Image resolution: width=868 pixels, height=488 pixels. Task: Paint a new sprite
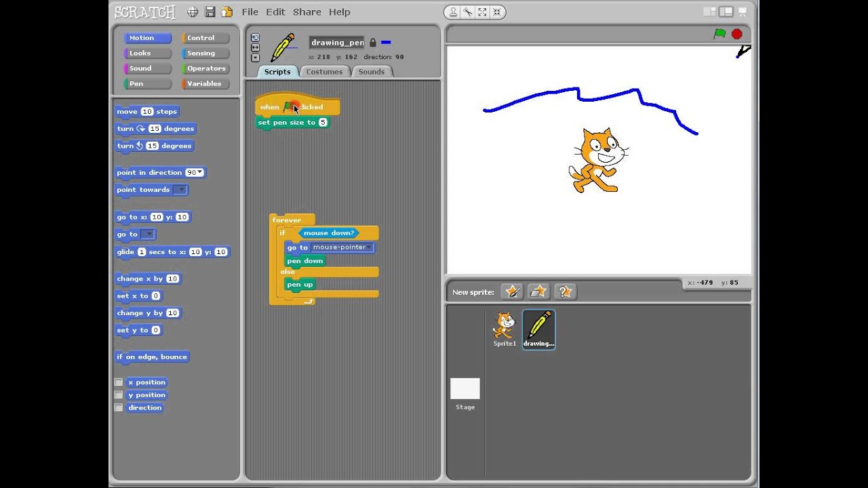tap(512, 291)
